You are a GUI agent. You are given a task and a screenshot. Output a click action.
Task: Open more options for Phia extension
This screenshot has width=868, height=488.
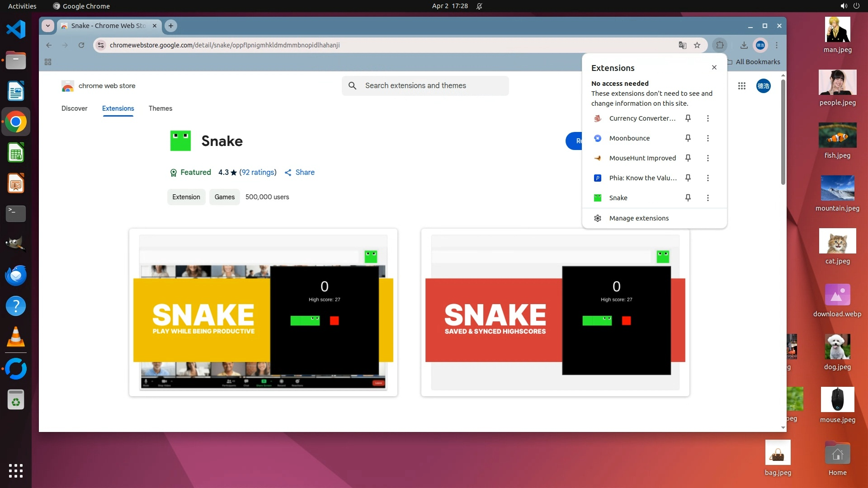point(708,178)
